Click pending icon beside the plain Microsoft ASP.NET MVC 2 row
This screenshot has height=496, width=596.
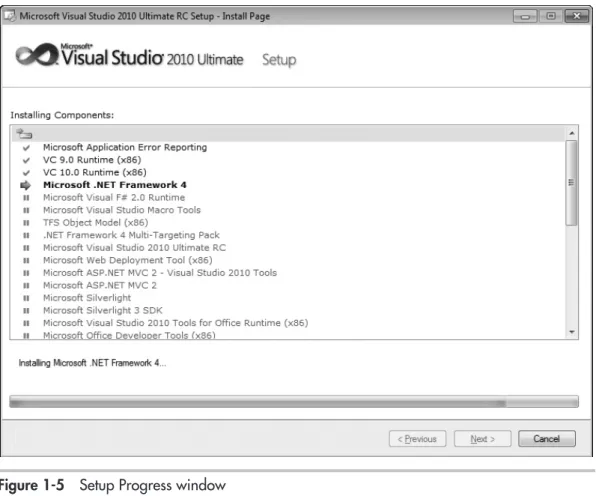[26, 285]
